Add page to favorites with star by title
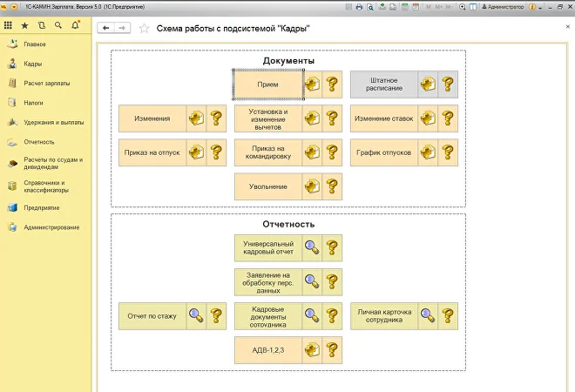 [144, 28]
